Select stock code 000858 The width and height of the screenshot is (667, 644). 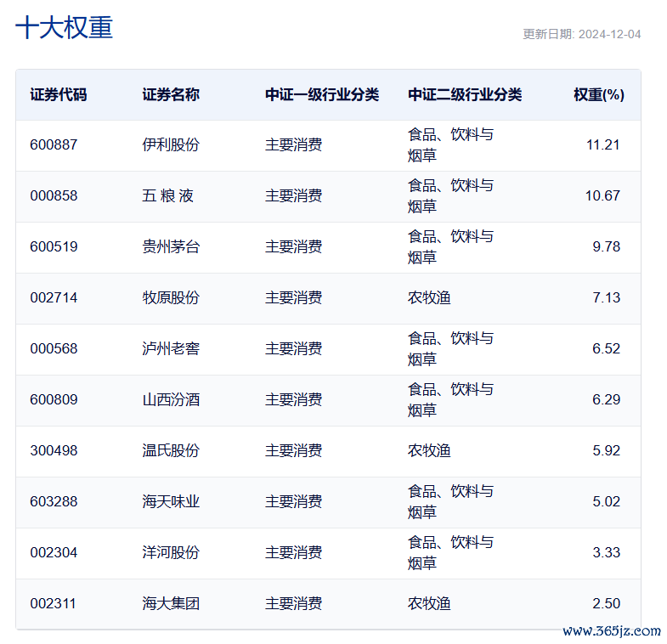[54, 195]
